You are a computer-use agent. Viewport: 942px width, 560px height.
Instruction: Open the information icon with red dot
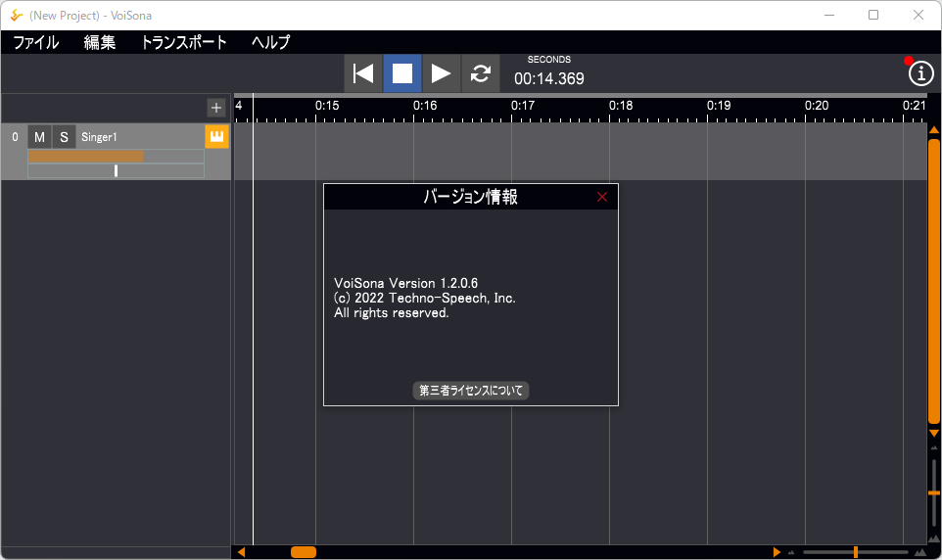click(x=920, y=73)
